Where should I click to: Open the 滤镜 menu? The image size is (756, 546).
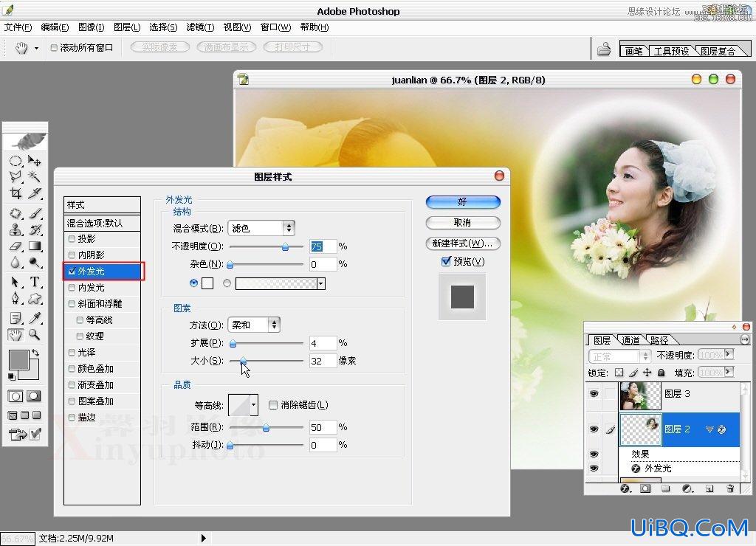200,27
